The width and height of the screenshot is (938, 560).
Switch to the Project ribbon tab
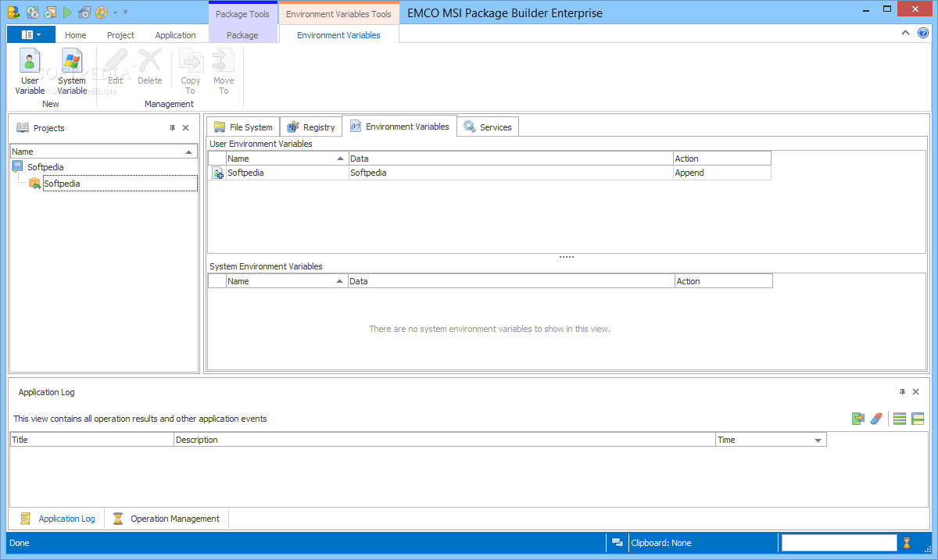tap(120, 35)
